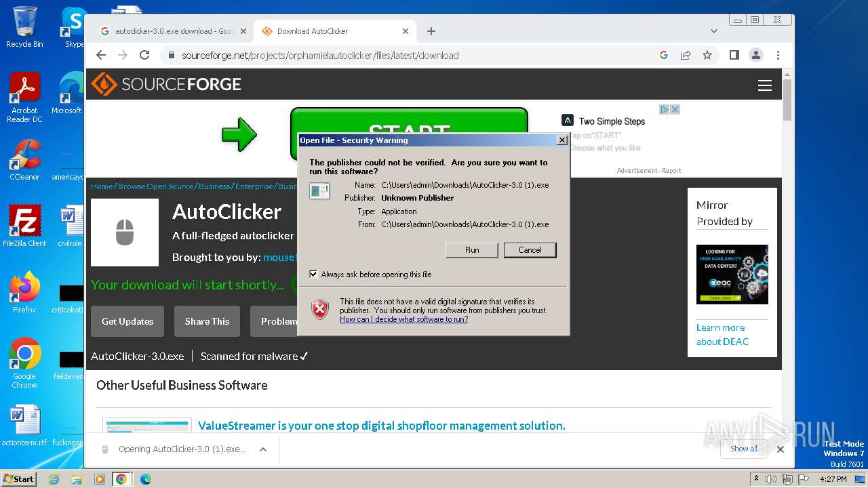Open Browse Open Source breadcrumb

click(x=157, y=186)
